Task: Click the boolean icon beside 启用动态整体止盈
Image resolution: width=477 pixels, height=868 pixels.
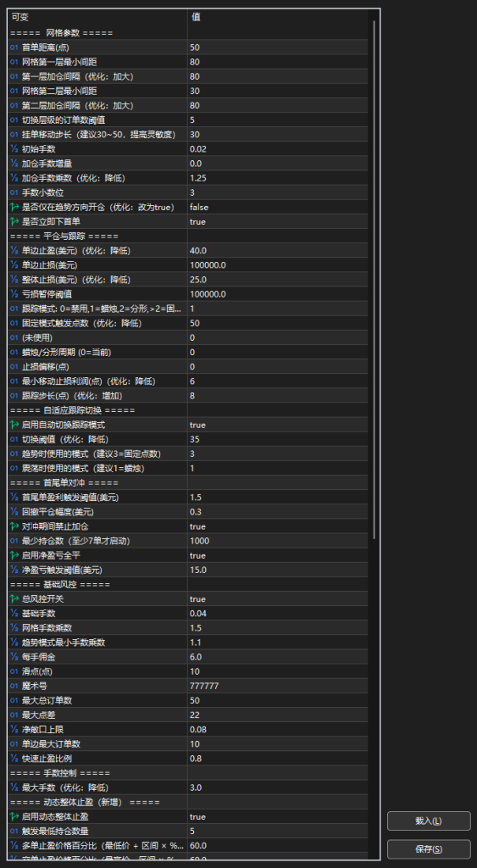Action: 14,816
